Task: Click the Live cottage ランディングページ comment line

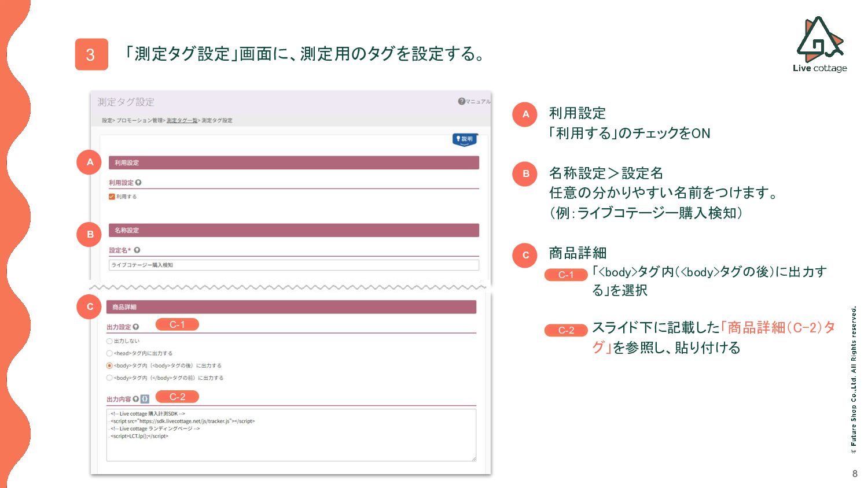Action: 155,429
